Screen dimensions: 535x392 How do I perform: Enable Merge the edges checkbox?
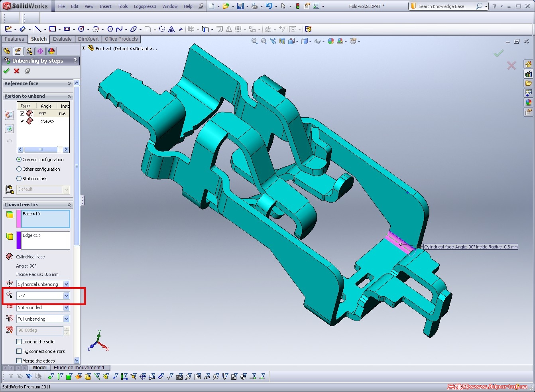coord(19,361)
